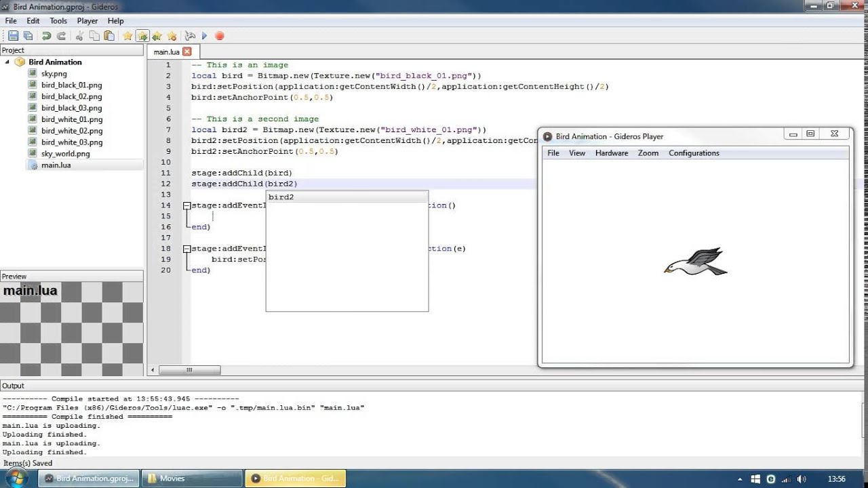Click the Copy toolbar icon
This screenshot has width=868, height=488.
click(x=94, y=36)
